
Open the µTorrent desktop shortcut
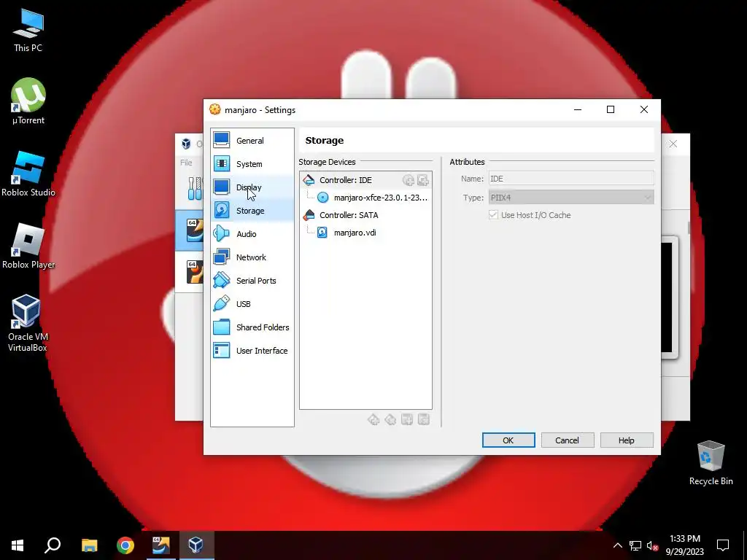click(x=28, y=101)
